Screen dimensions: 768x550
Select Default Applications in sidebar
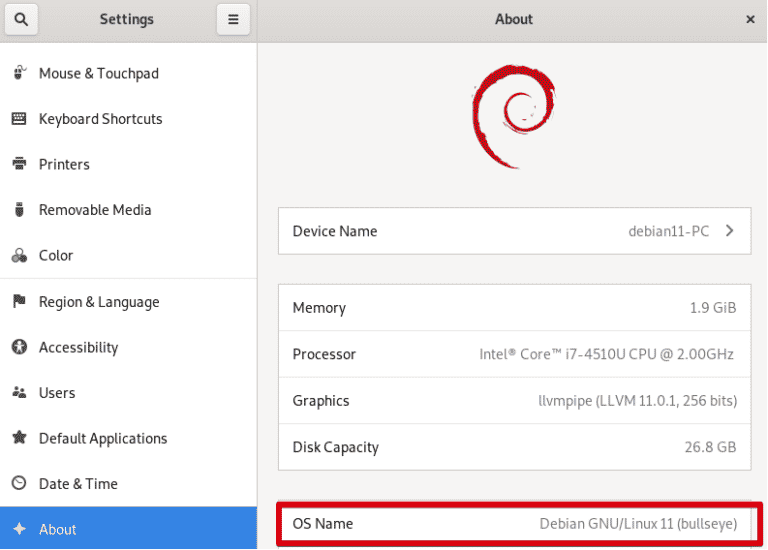pyautogui.click(x=128, y=438)
